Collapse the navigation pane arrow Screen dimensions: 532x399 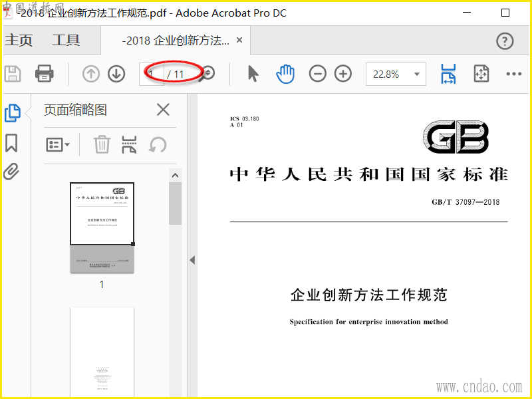(x=192, y=260)
